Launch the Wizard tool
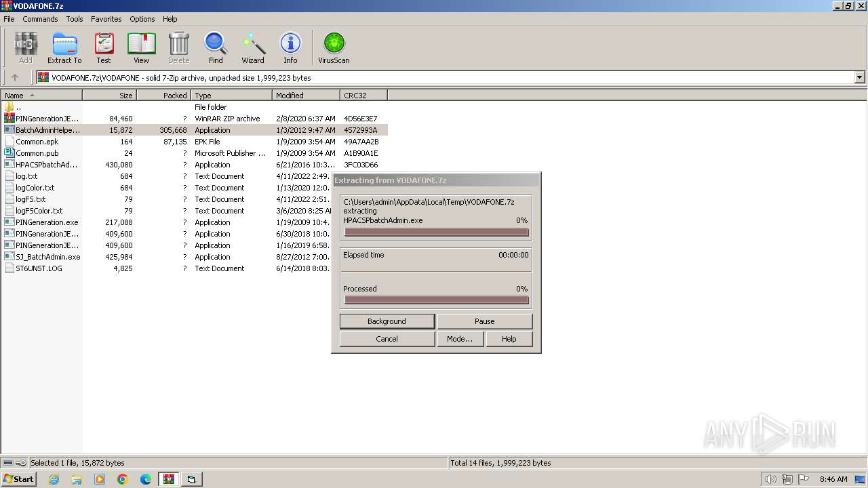 coord(253,47)
